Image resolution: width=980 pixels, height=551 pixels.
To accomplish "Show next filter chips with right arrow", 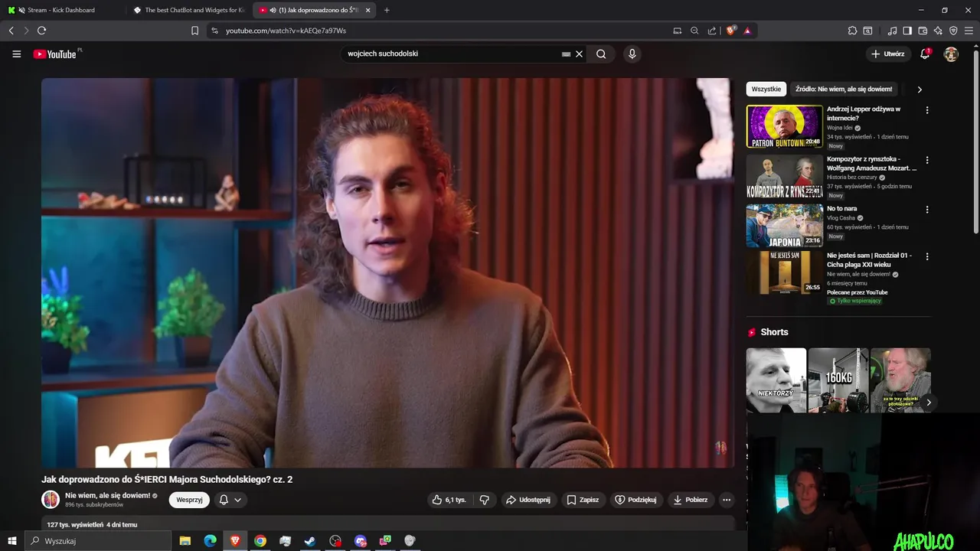I will point(920,90).
